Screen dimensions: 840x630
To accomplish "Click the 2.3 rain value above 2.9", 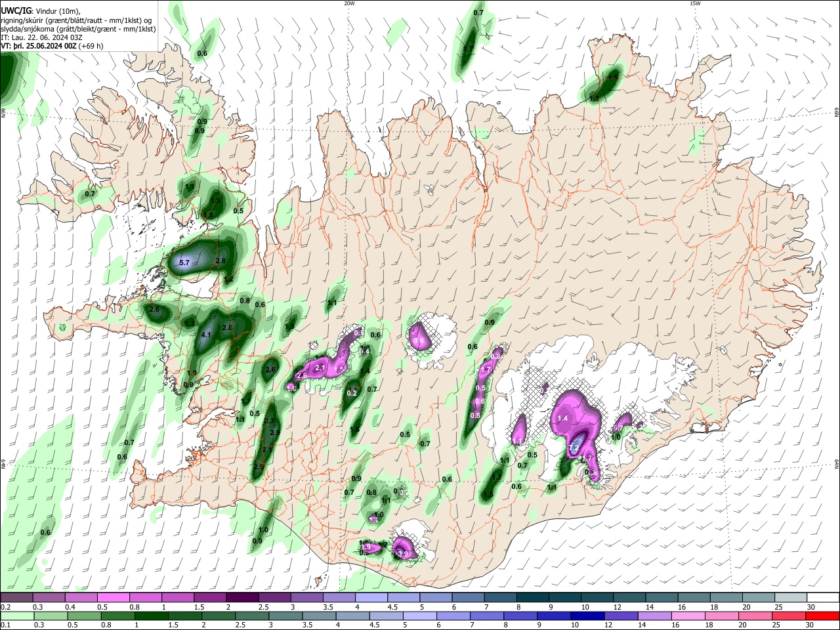I will point(268,421).
